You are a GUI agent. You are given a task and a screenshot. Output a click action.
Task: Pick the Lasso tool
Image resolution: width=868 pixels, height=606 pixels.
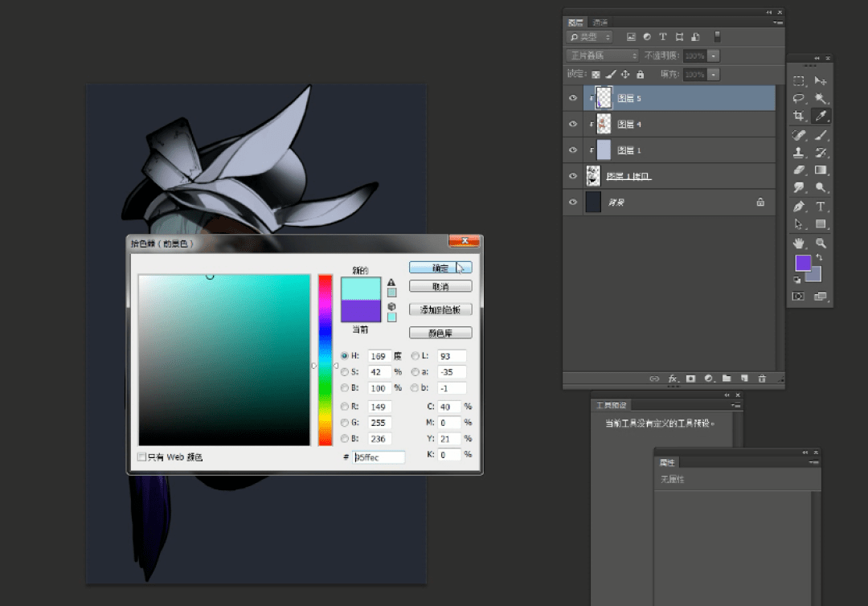pos(799,98)
